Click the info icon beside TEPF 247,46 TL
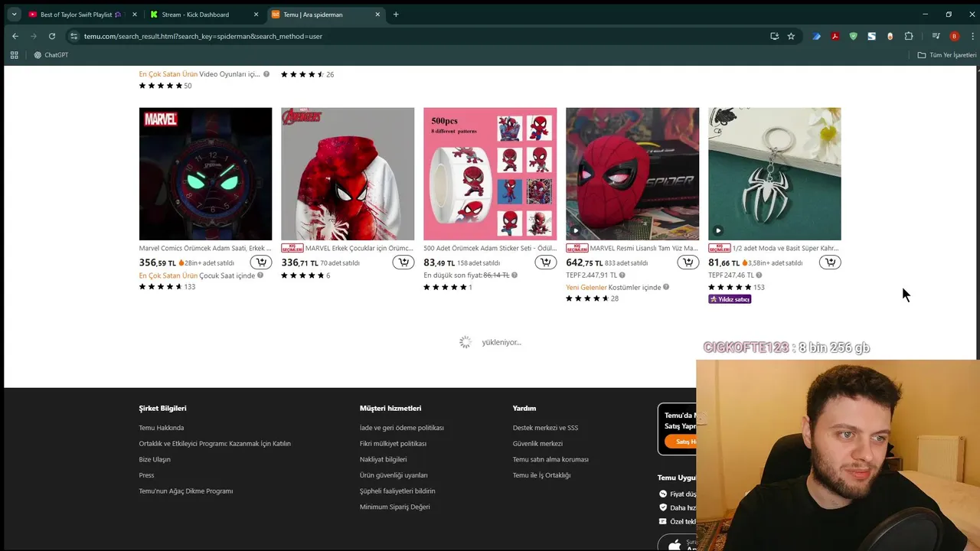This screenshot has width=980, height=551. pos(759,275)
